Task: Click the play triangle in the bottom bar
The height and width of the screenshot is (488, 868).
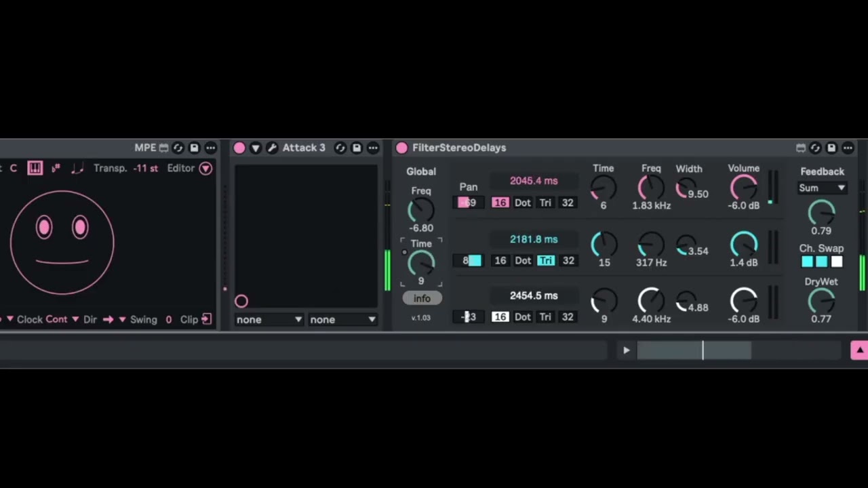Action: point(626,350)
